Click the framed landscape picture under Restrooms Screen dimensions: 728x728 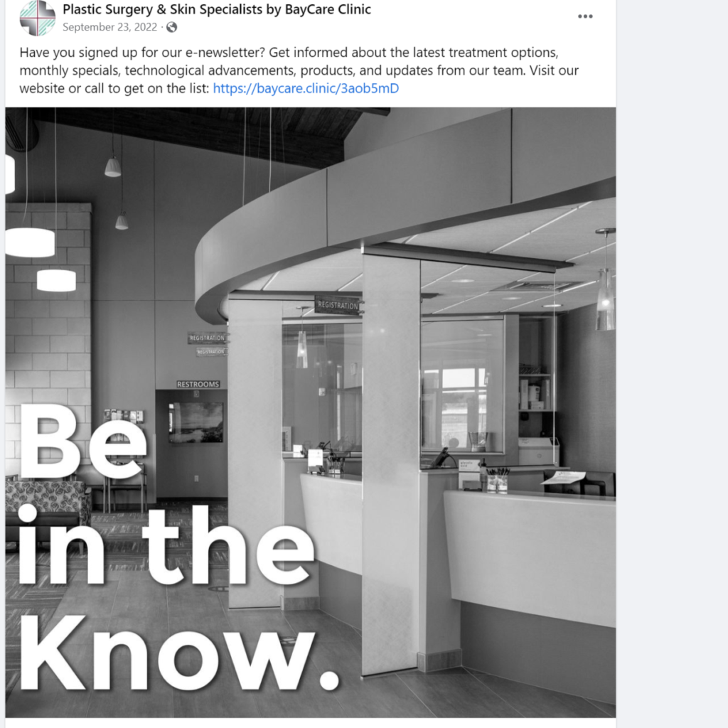196,422
